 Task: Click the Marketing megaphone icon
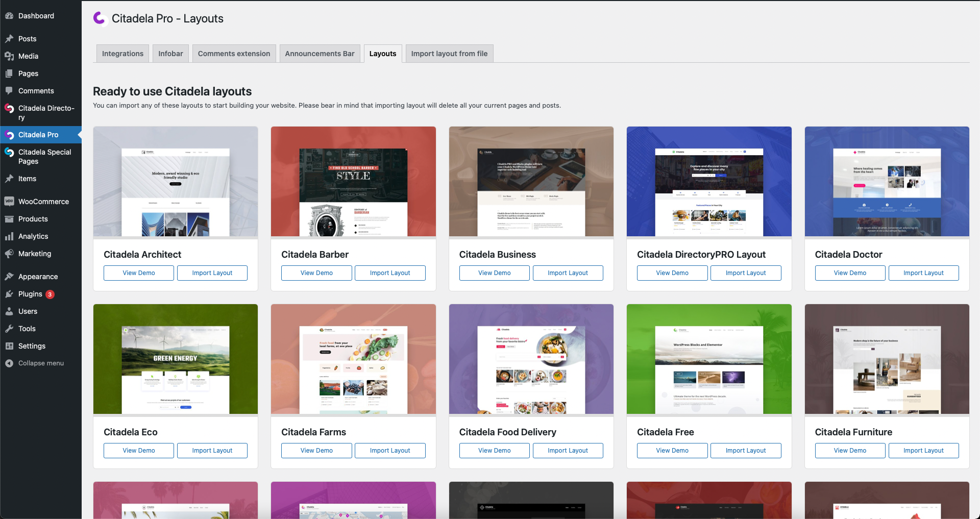point(9,254)
